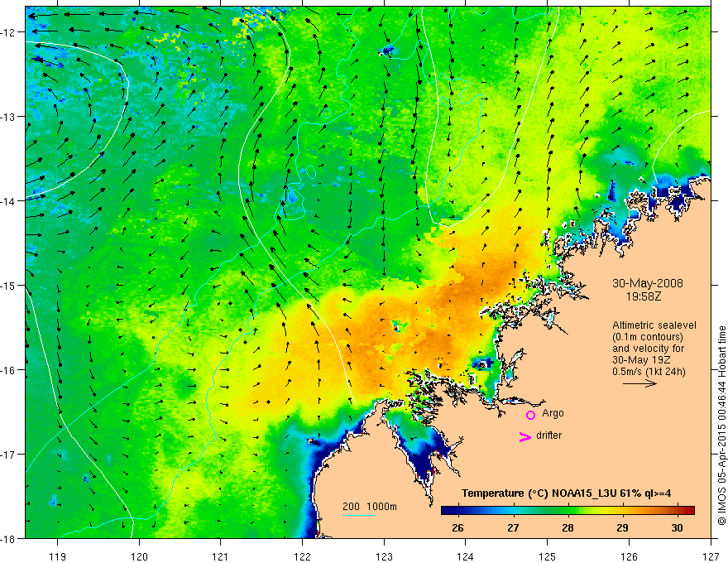The width and height of the screenshot is (728, 563).
Task: Click the longitude axis label 119
Action: [x=58, y=556]
